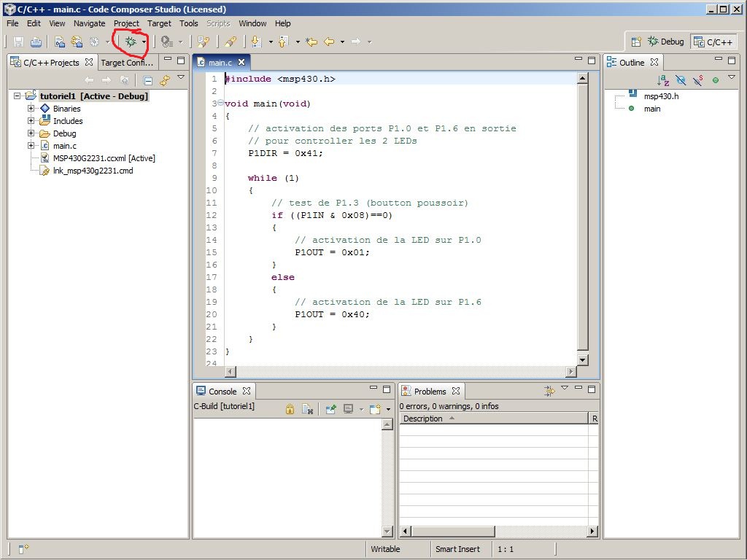The width and height of the screenshot is (747, 560).
Task: Maximize the editor area
Action: click(592, 61)
